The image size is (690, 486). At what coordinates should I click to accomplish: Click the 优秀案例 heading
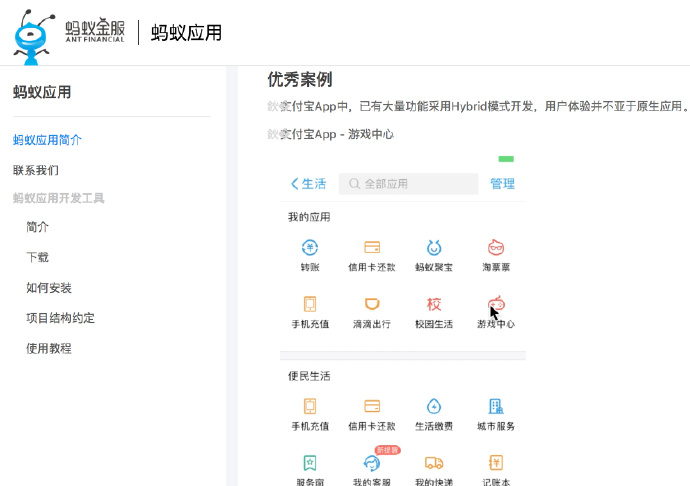(300, 80)
